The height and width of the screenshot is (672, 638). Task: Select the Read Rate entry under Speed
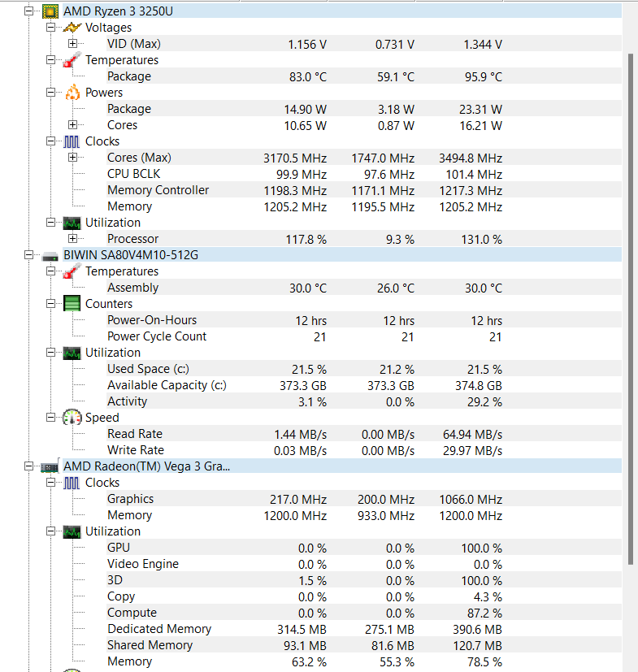tap(135, 434)
